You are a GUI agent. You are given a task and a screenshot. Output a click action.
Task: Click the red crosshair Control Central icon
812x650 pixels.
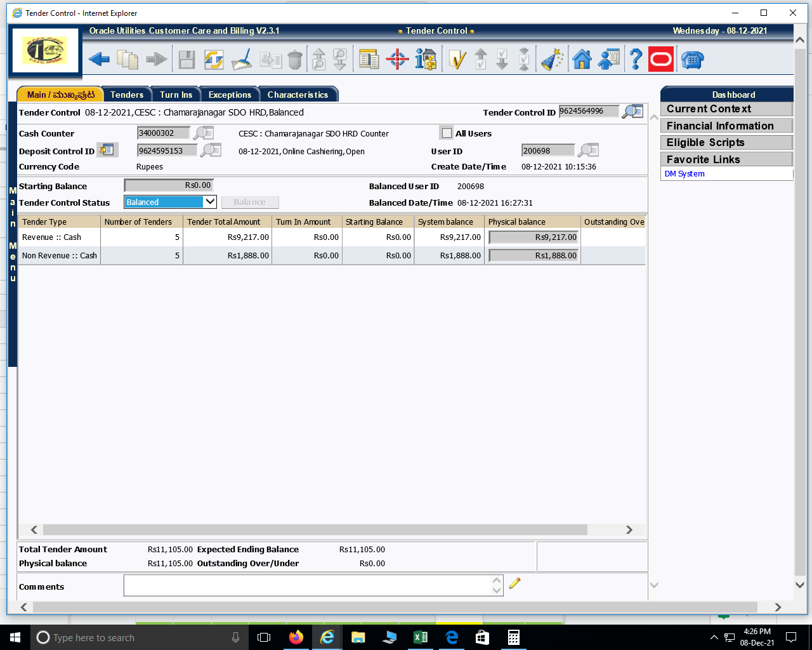(x=398, y=60)
